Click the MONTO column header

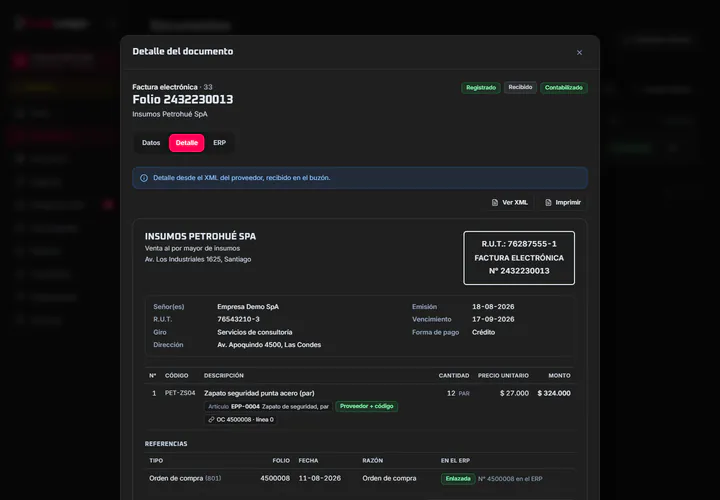click(x=559, y=376)
